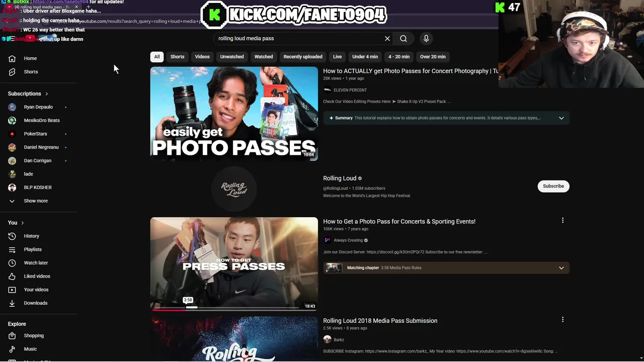
Task: Open Always Creating channel avatar
Action: pos(328,240)
